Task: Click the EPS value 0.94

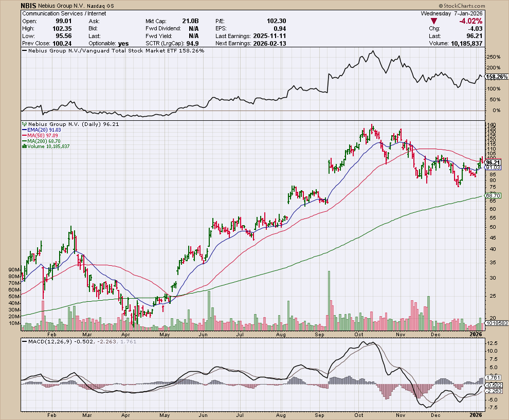Action: [280, 29]
